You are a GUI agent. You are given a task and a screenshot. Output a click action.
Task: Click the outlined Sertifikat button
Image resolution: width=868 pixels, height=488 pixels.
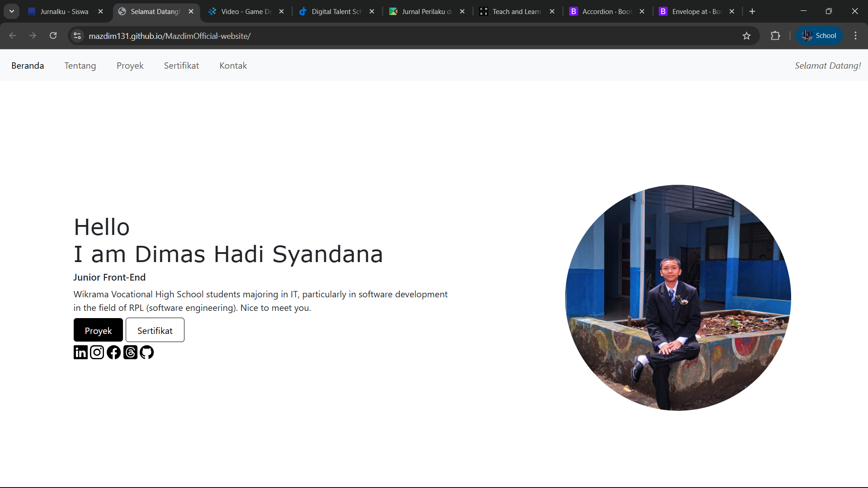pyautogui.click(x=155, y=330)
